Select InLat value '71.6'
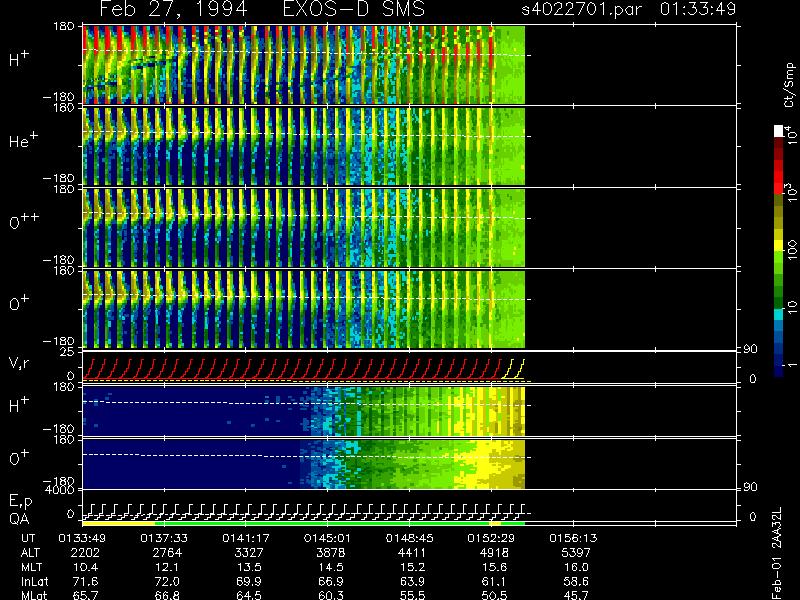Image resolution: width=800 pixels, height=600 pixels. (x=86, y=582)
